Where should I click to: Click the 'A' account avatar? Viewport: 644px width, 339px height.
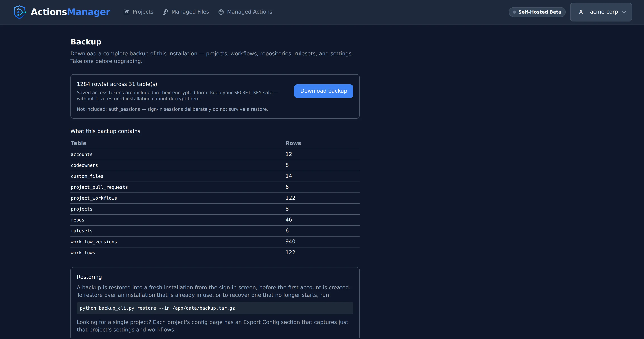coord(581,12)
